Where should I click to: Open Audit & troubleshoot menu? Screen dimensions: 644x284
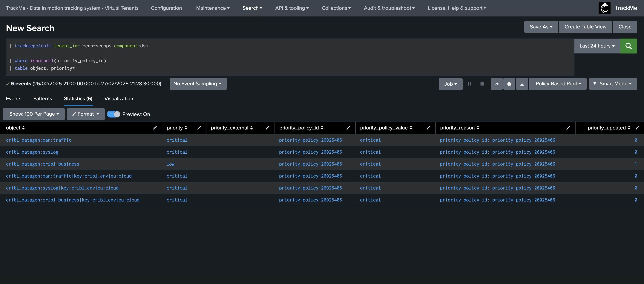pos(389,8)
